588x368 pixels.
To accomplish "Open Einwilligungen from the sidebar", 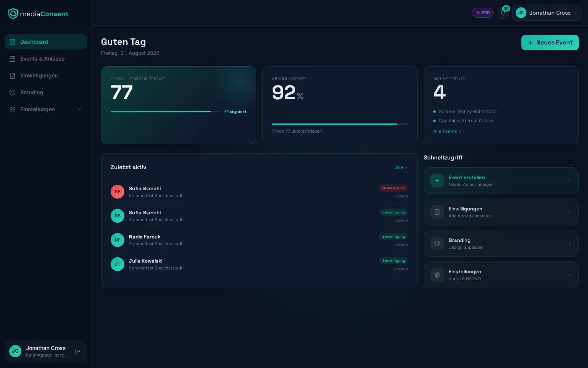I will [x=46, y=76].
